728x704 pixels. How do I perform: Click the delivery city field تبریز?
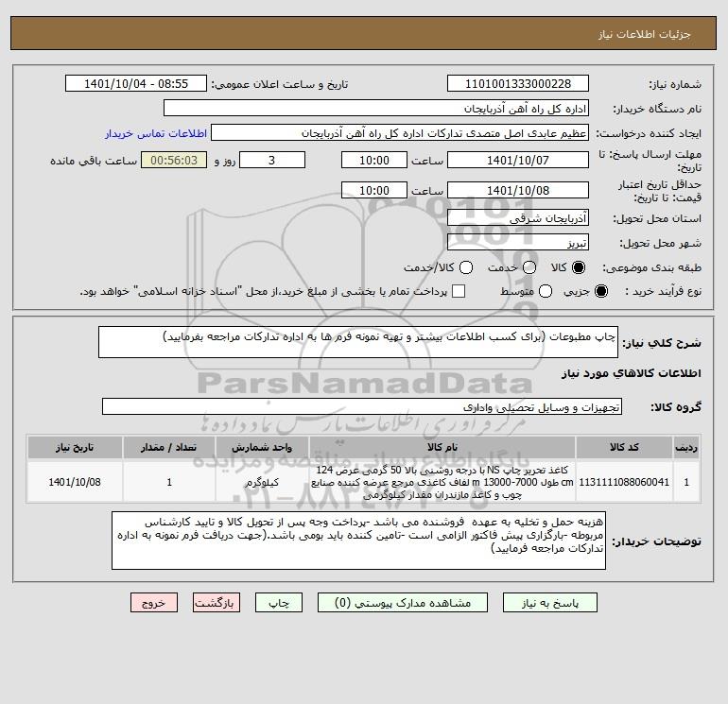[x=518, y=242]
